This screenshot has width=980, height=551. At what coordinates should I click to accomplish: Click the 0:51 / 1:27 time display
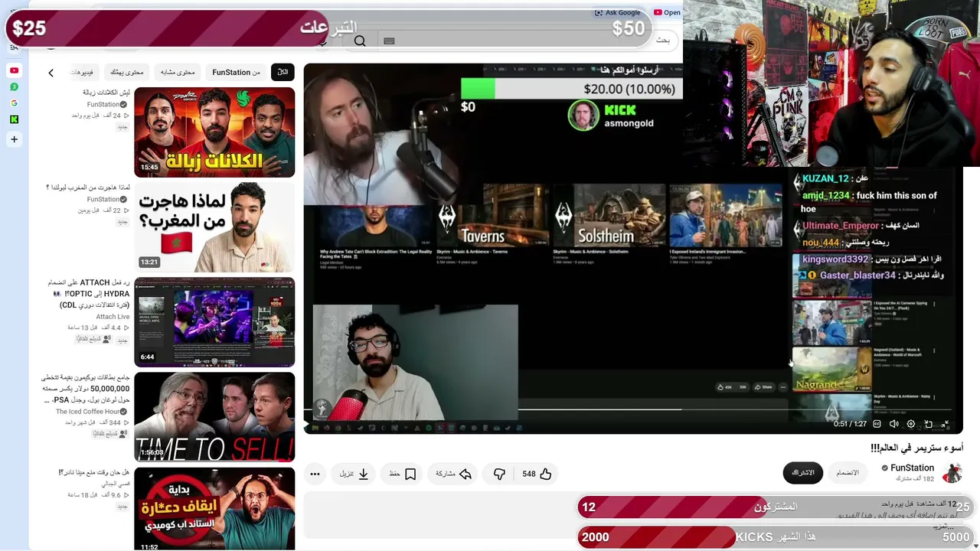pyautogui.click(x=850, y=424)
